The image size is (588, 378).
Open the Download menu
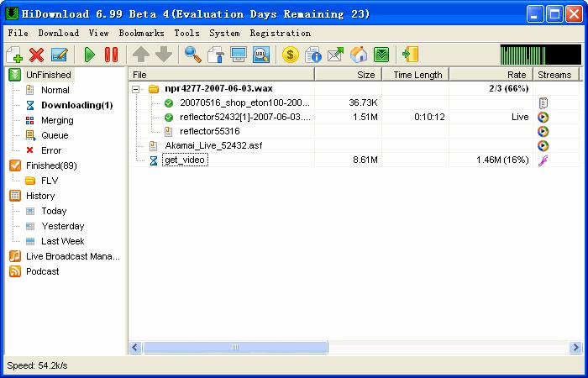(59, 33)
